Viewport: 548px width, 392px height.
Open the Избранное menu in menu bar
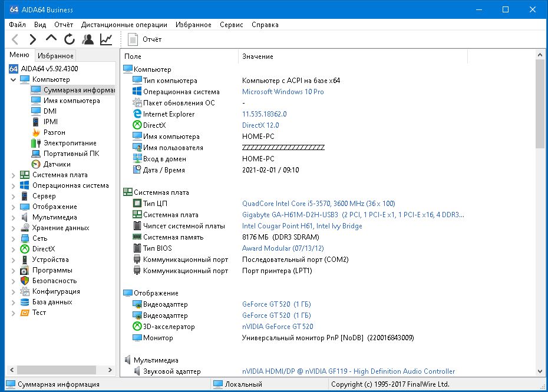193,25
